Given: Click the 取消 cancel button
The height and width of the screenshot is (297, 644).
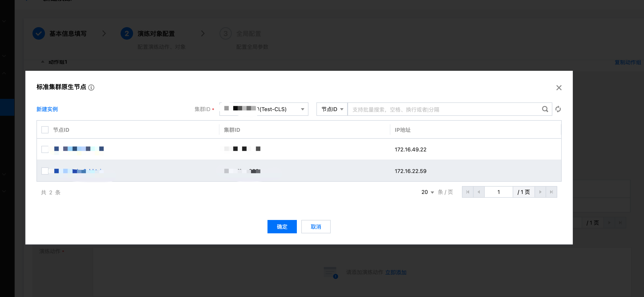Looking at the screenshot, I should [x=316, y=227].
